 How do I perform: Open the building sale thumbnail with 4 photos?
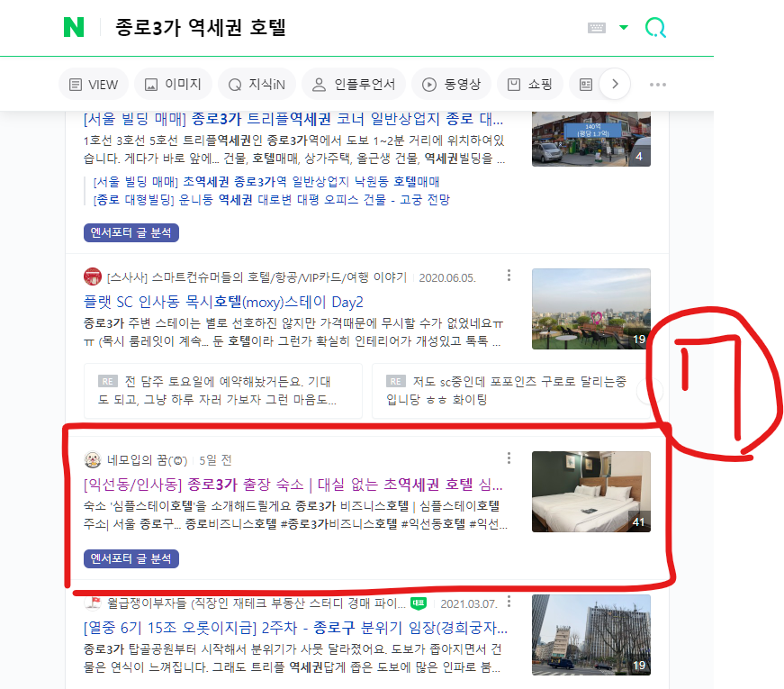[591, 139]
